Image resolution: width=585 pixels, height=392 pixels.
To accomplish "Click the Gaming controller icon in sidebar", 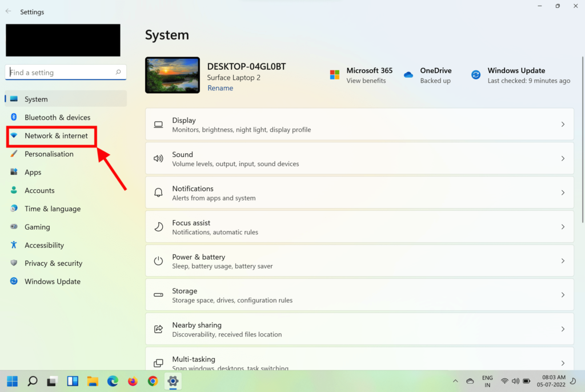I will (14, 227).
